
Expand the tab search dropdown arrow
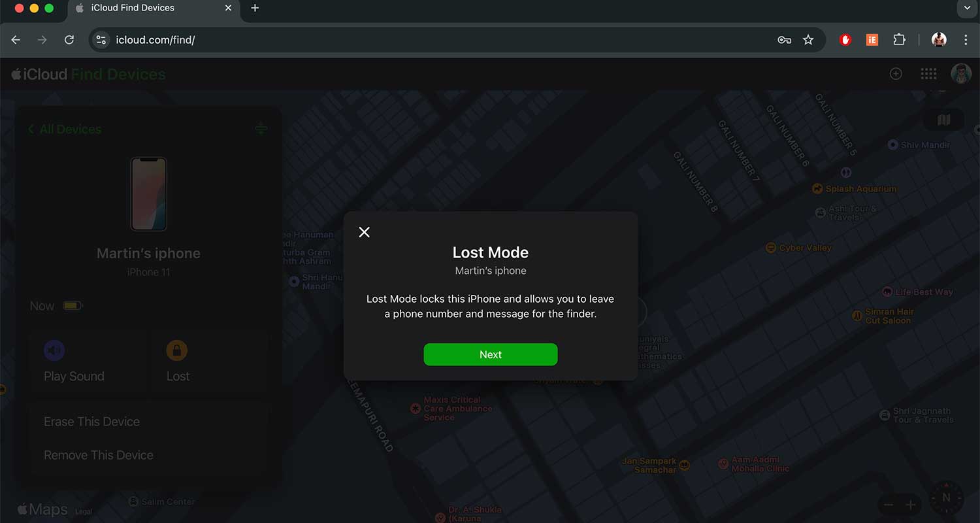(x=967, y=8)
